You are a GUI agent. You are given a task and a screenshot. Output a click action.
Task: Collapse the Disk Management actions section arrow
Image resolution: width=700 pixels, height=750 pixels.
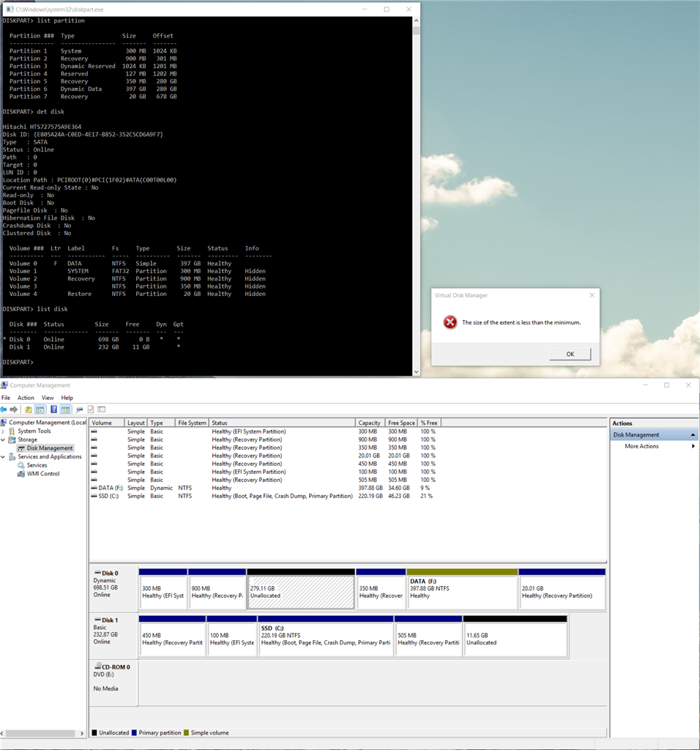pyautogui.click(x=693, y=435)
